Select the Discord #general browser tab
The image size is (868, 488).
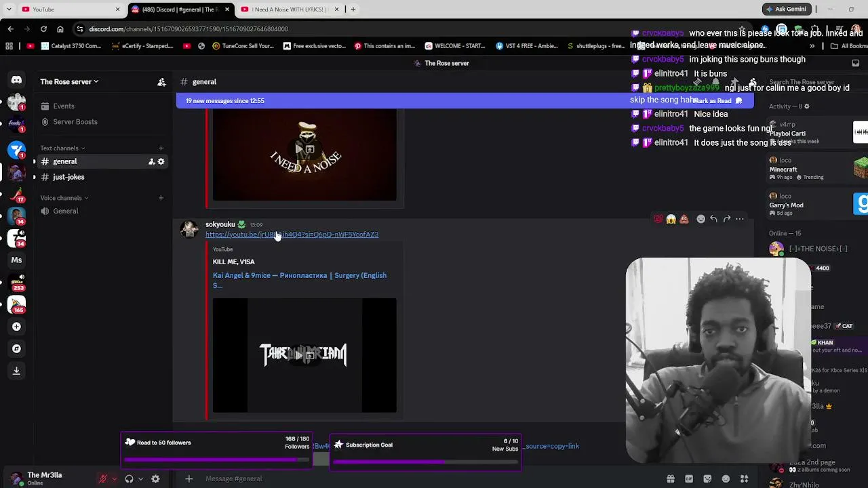[x=180, y=9]
